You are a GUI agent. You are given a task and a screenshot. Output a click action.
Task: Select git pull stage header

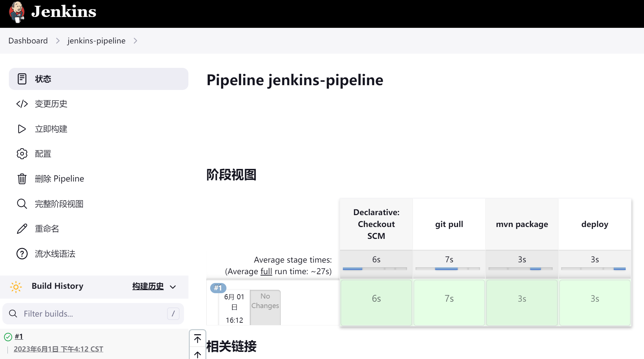click(449, 224)
